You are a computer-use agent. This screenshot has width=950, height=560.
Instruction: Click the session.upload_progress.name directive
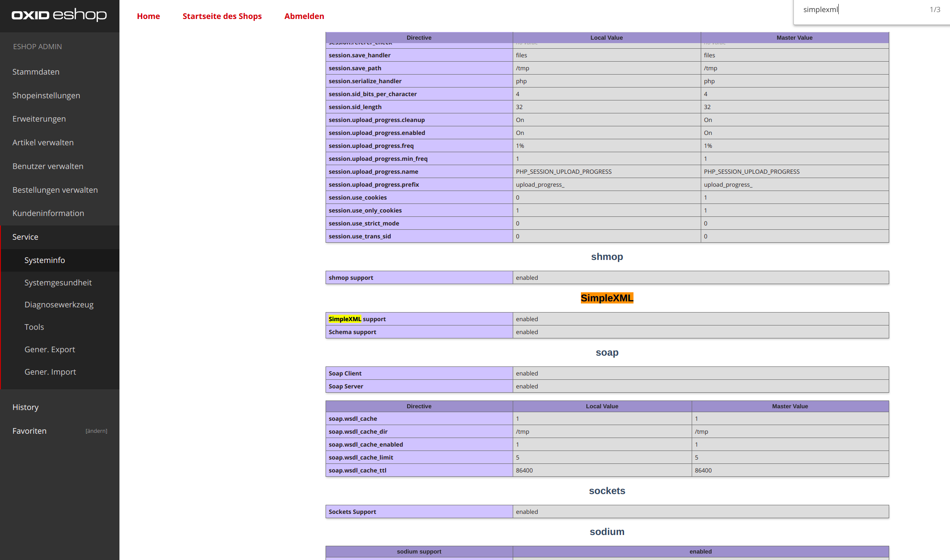[x=373, y=172]
